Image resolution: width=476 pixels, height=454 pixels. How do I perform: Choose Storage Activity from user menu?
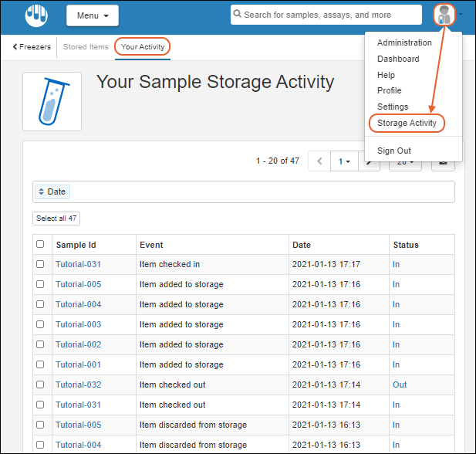(x=407, y=123)
